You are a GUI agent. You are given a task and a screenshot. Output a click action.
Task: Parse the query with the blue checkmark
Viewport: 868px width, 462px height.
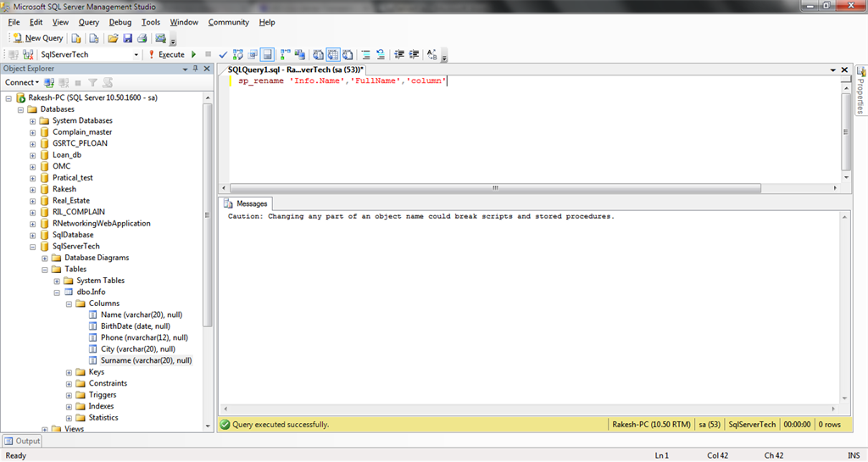point(223,54)
